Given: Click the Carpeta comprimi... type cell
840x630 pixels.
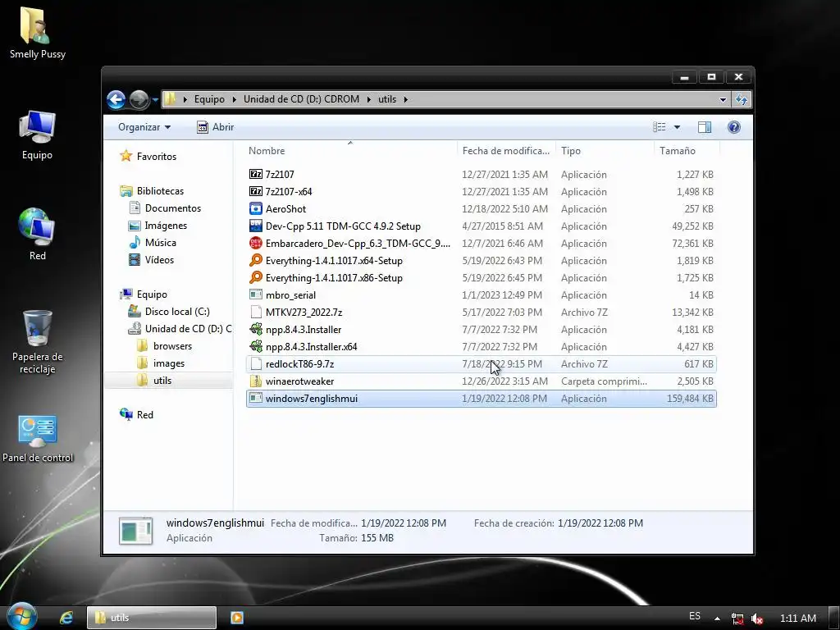Looking at the screenshot, I should click(604, 381).
